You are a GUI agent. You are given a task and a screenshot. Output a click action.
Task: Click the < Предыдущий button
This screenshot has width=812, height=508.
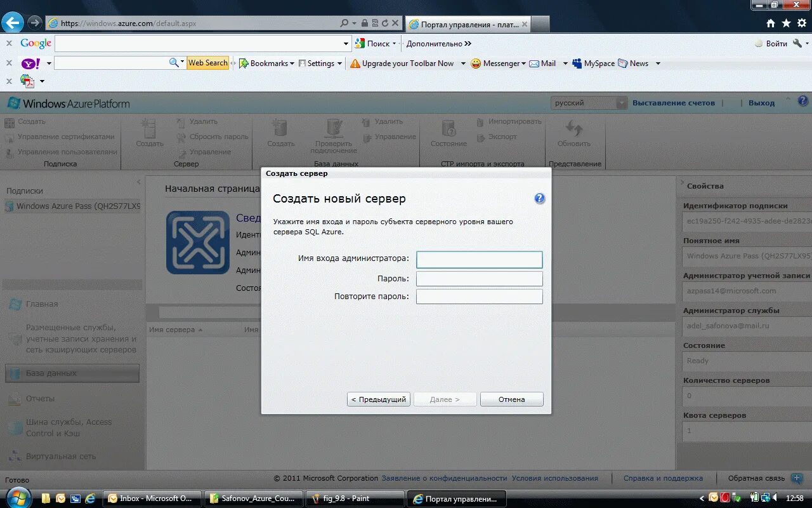379,399
